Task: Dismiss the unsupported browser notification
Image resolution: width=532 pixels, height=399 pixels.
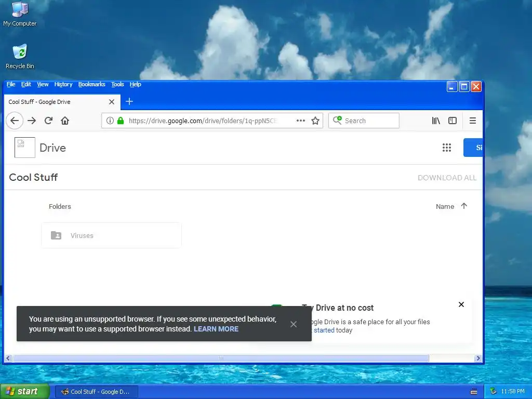Action: [x=294, y=324]
